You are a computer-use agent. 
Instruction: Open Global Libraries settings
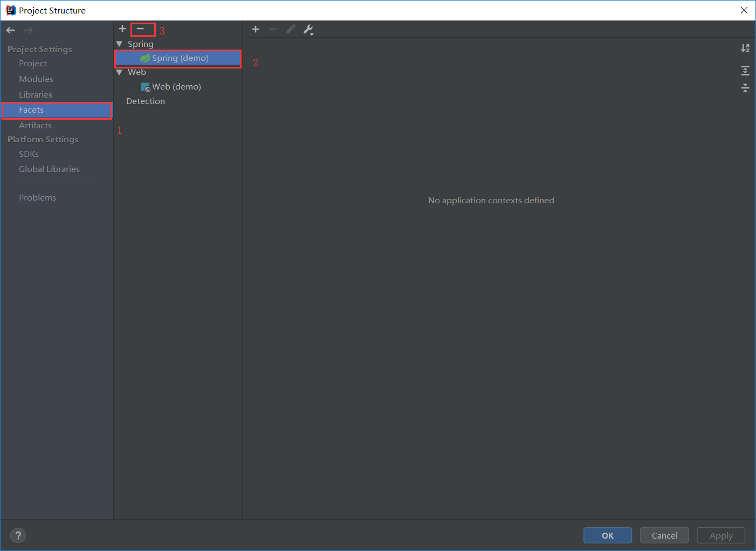49,169
